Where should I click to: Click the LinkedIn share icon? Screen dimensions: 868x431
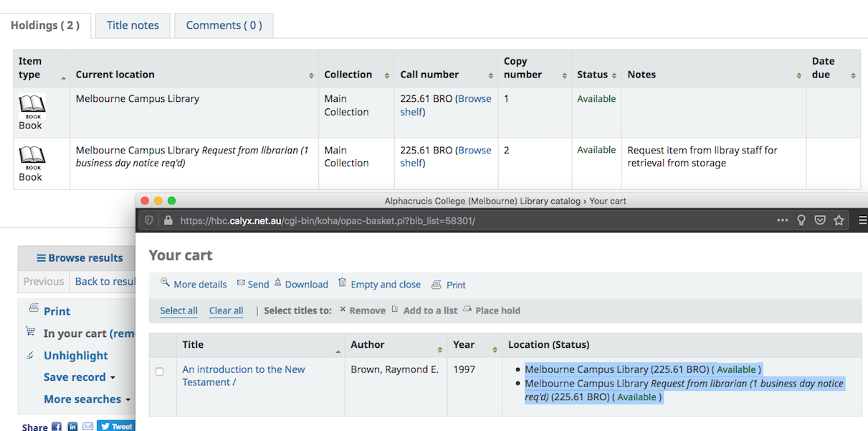72,427
